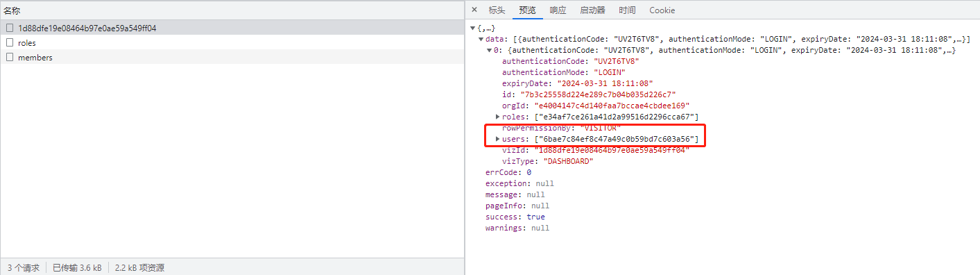Click the pageInfo: null line
Image resolution: width=980 pixels, height=275 pixels.
(x=517, y=206)
